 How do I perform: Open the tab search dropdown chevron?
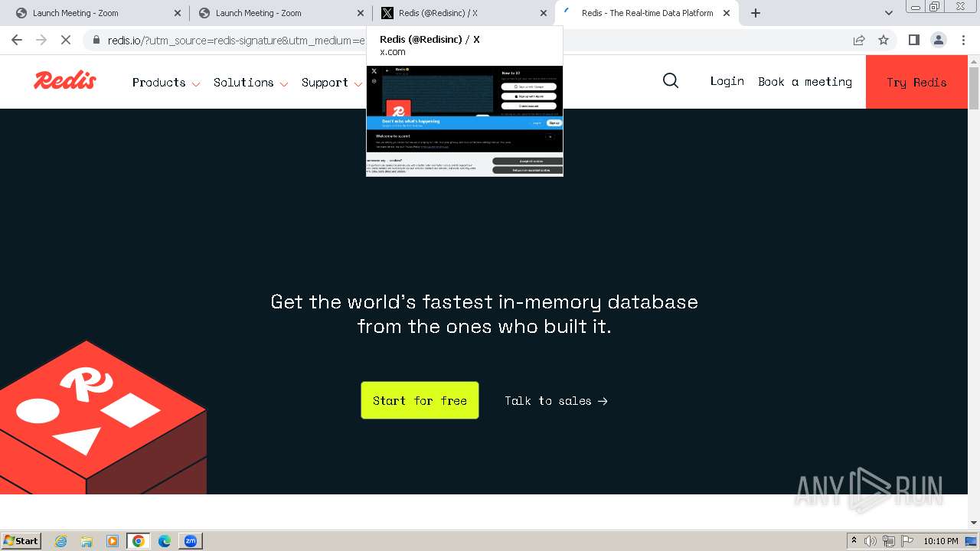[x=888, y=13]
